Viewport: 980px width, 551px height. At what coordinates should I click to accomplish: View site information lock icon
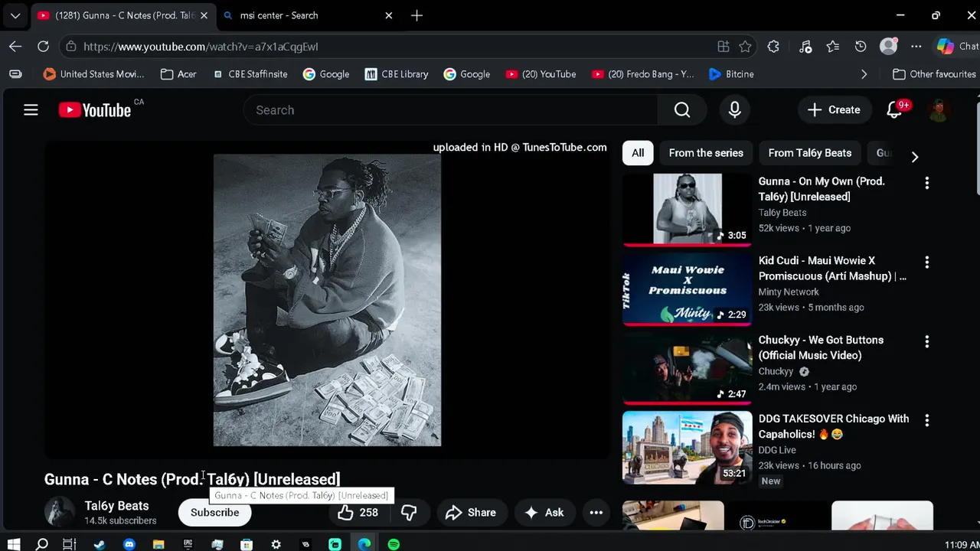[71, 47]
